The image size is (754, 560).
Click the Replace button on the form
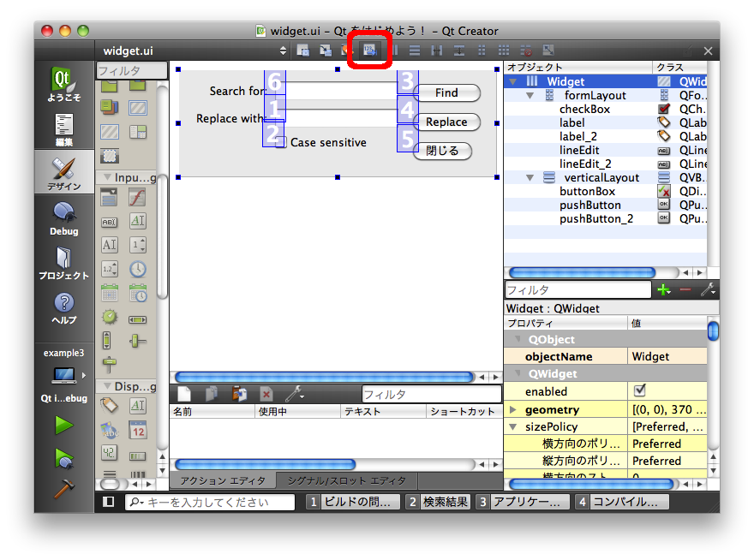pos(446,122)
